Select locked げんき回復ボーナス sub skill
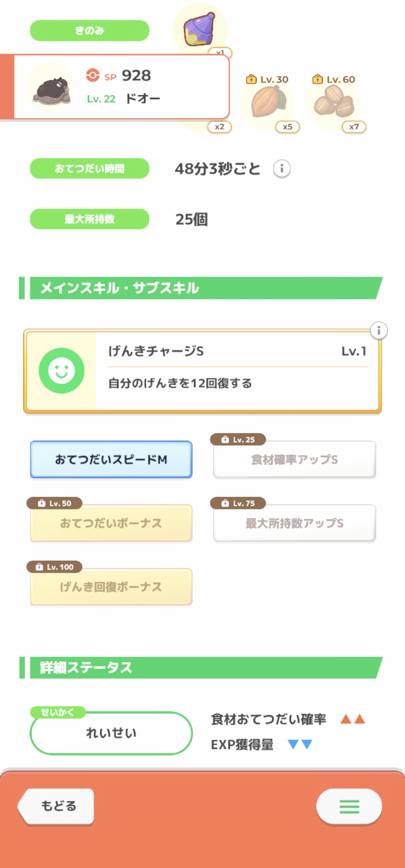The height and width of the screenshot is (868, 405). [x=111, y=587]
